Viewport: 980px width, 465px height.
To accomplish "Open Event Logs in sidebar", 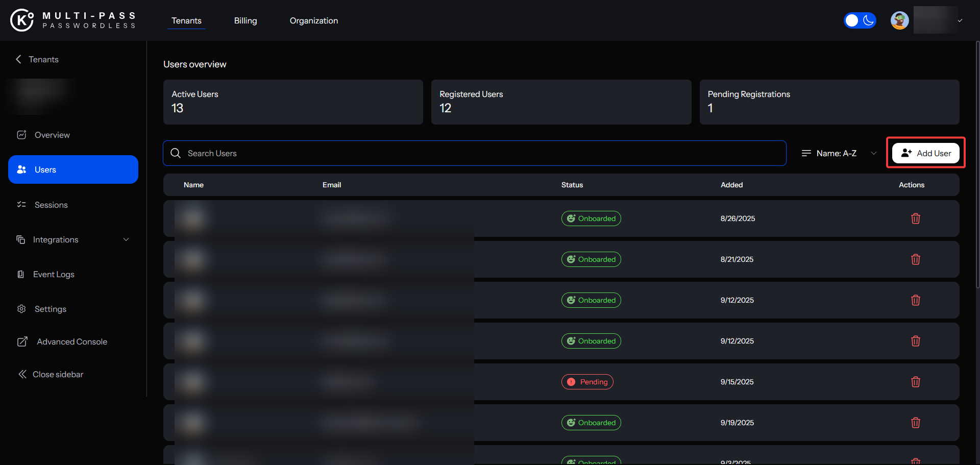I will (54, 274).
